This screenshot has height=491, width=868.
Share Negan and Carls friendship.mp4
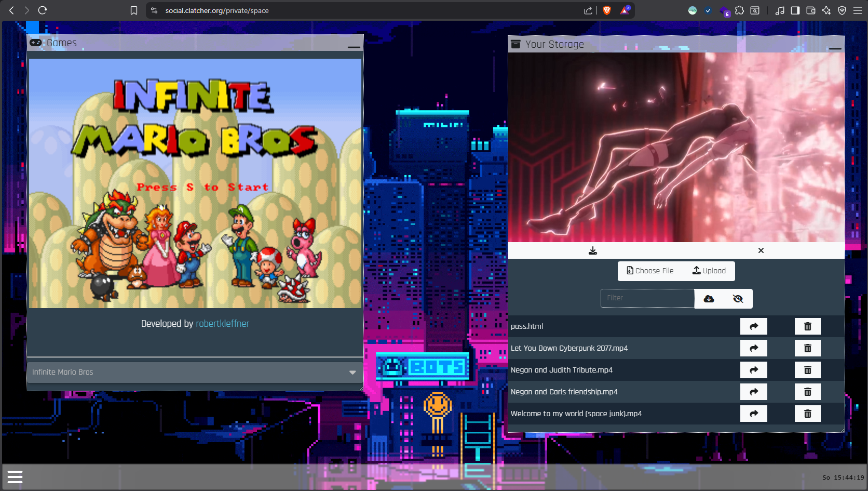pyautogui.click(x=754, y=392)
